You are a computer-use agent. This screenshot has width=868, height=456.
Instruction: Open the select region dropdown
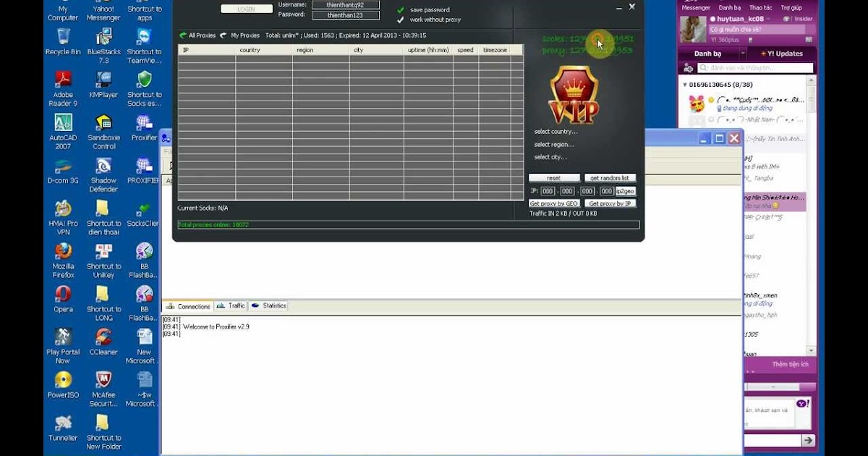554,145
